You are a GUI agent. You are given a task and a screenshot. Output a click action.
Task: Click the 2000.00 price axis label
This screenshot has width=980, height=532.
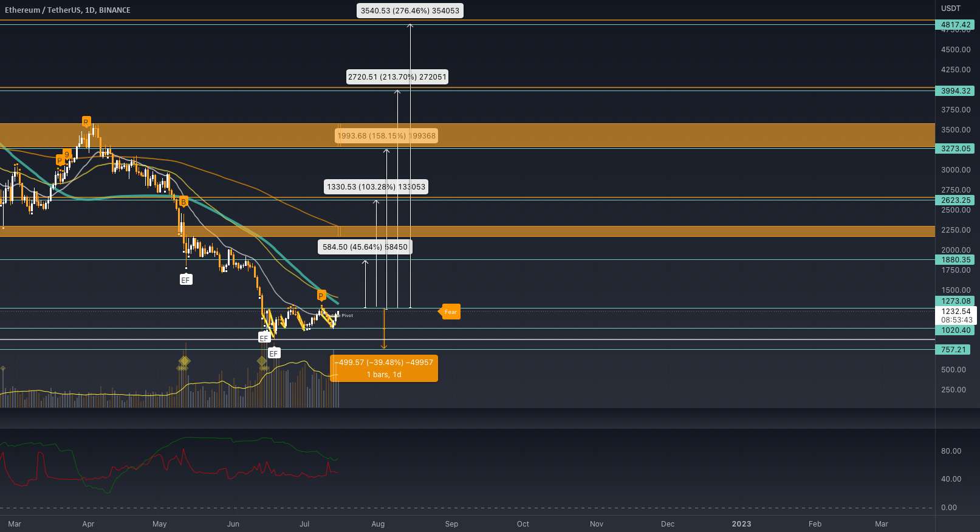coord(956,250)
